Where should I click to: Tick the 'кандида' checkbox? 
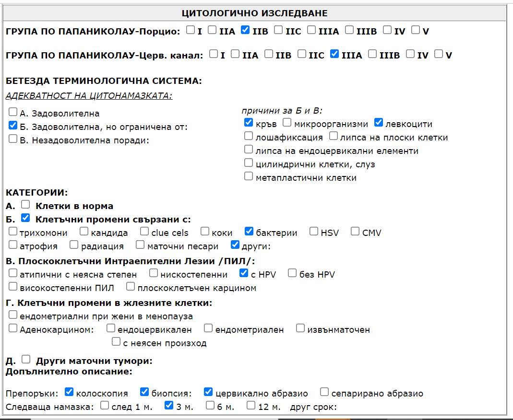(84, 232)
